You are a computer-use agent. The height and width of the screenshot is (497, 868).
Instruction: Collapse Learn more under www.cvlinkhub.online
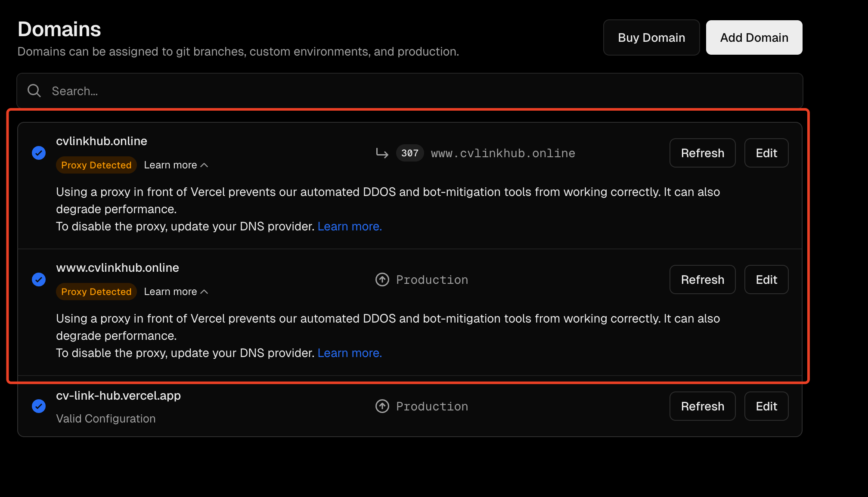(176, 292)
